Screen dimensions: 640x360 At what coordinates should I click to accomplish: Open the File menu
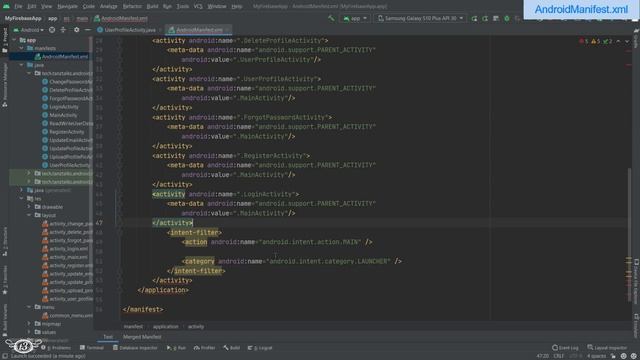click(18, 7)
